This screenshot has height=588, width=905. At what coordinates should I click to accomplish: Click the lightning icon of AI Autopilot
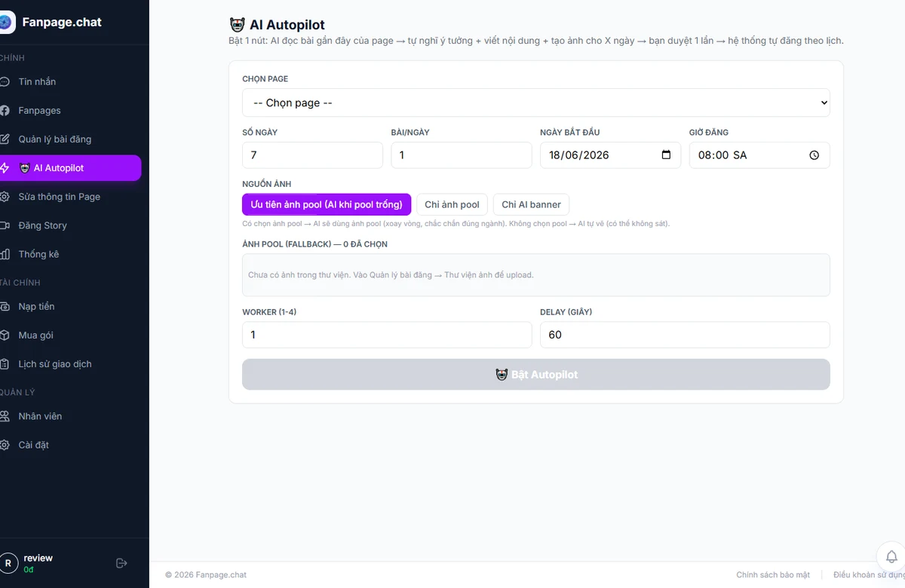coord(5,168)
